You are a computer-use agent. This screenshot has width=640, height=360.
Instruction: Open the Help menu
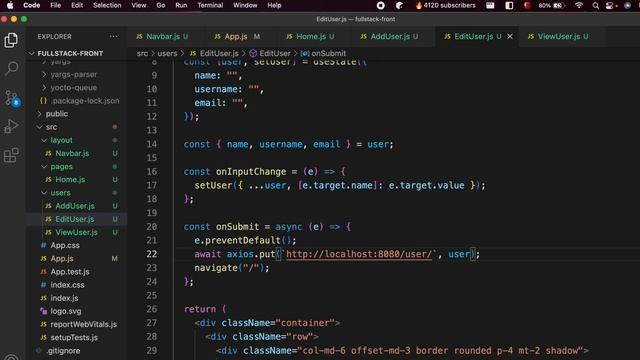[274, 5]
